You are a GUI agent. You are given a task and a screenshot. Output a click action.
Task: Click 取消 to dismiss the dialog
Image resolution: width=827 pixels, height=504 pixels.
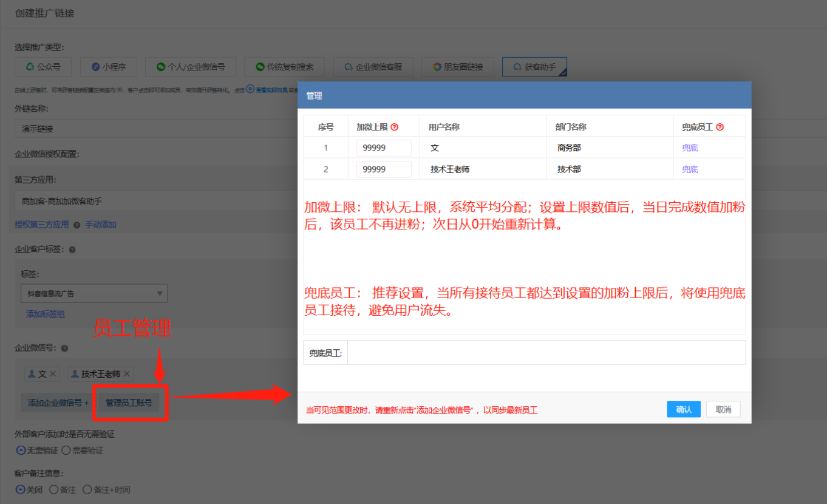[x=723, y=409]
